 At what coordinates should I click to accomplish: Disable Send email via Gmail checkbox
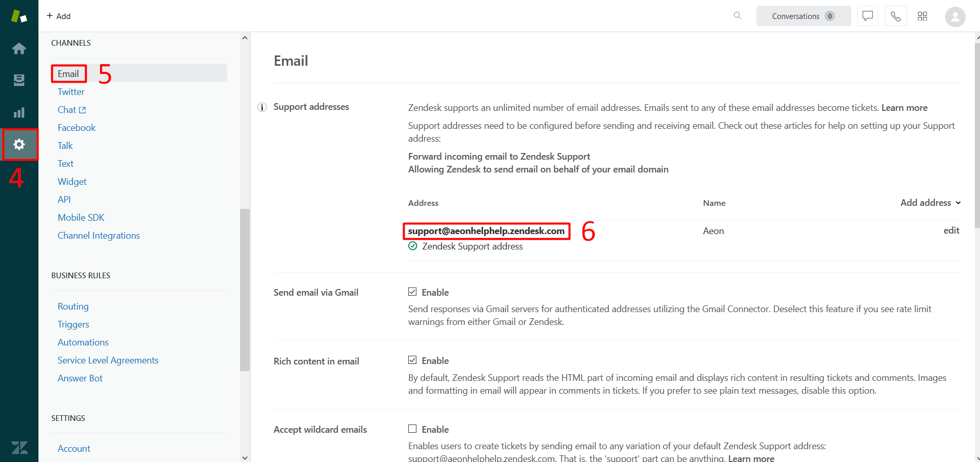pyautogui.click(x=412, y=292)
